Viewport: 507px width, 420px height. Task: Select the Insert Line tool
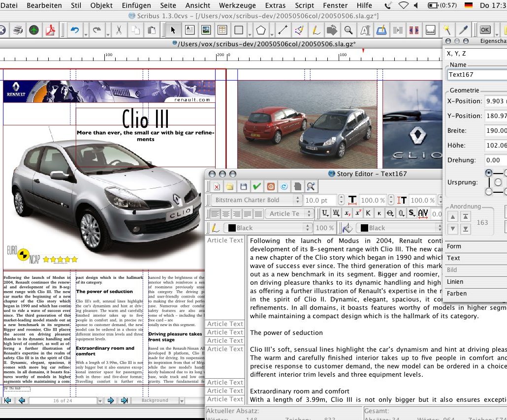[x=283, y=30]
